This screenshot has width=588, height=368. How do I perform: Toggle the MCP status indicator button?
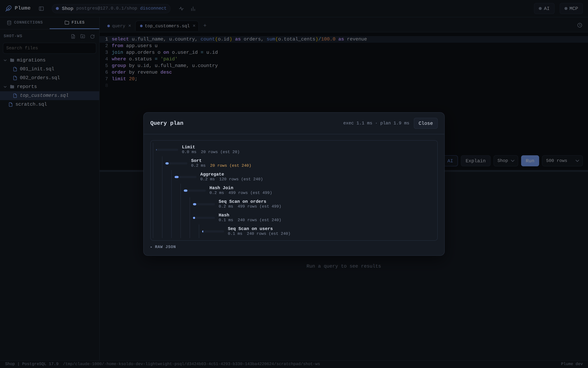tap(571, 8)
